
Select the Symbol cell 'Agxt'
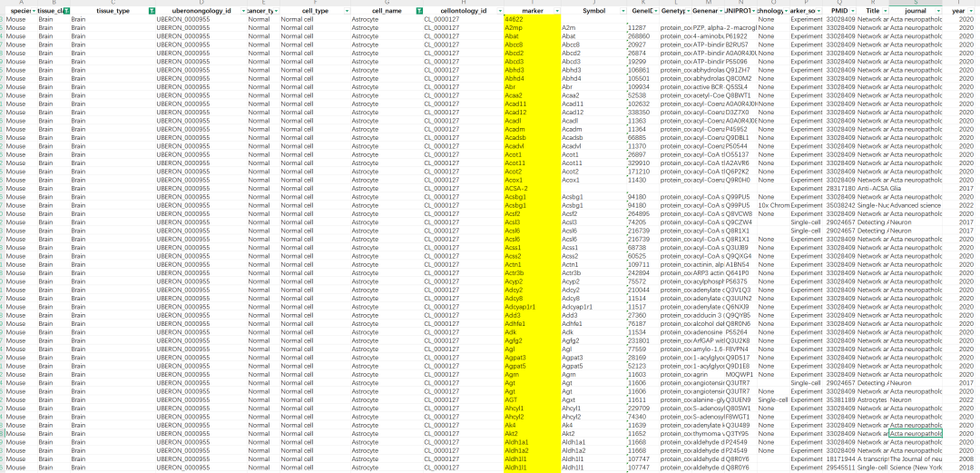(x=593, y=399)
